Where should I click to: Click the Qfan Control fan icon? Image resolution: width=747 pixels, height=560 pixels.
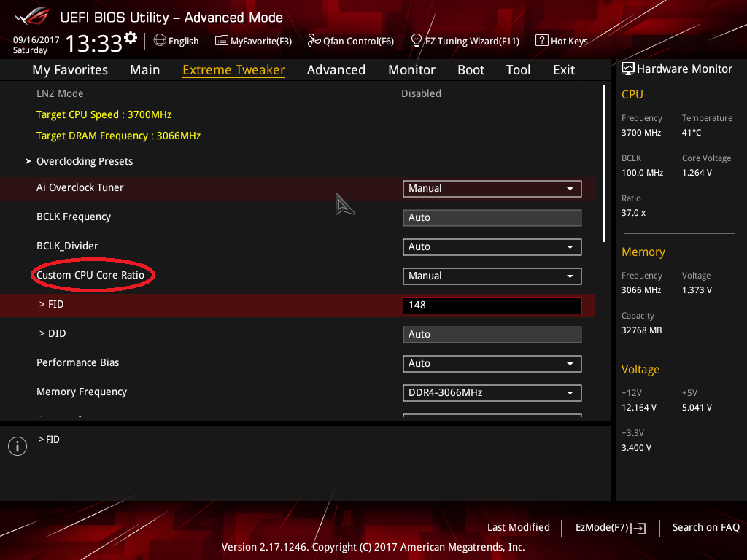(x=314, y=41)
